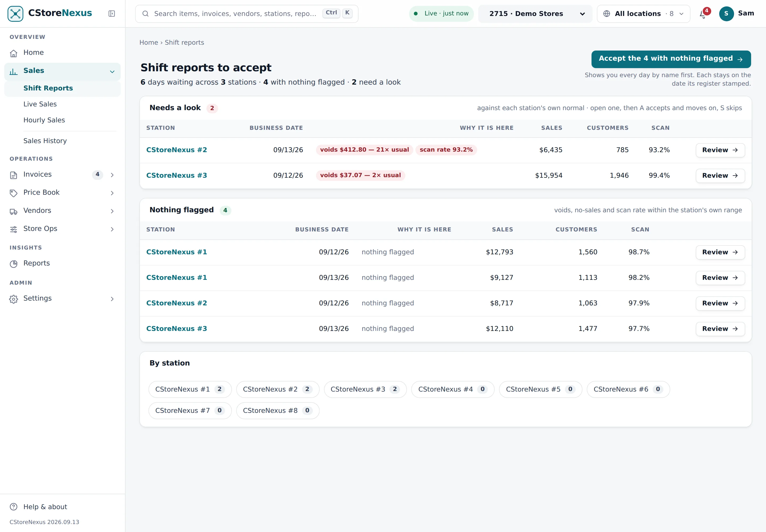Click the search magnifier icon
The image size is (766, 532).
coord(145,14)
